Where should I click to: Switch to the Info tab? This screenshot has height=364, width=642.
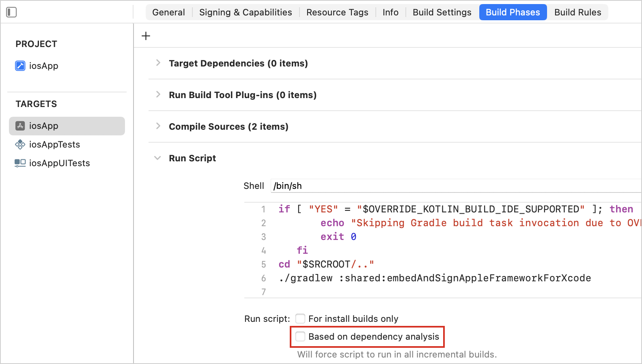390,12
